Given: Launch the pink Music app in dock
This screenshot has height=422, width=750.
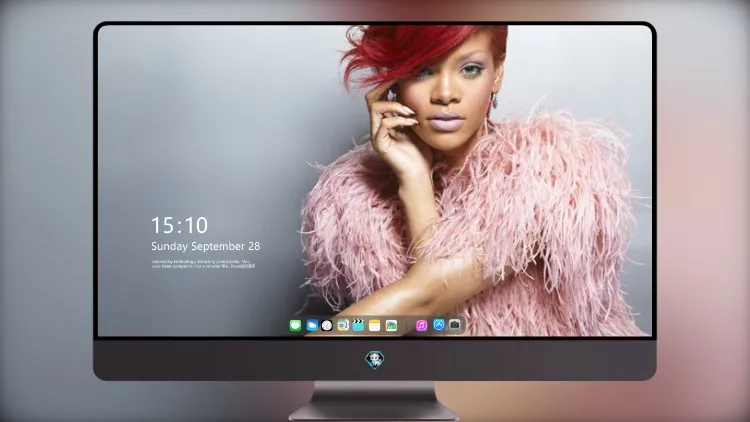Looking at the screenshot, I should coord(421,325).
